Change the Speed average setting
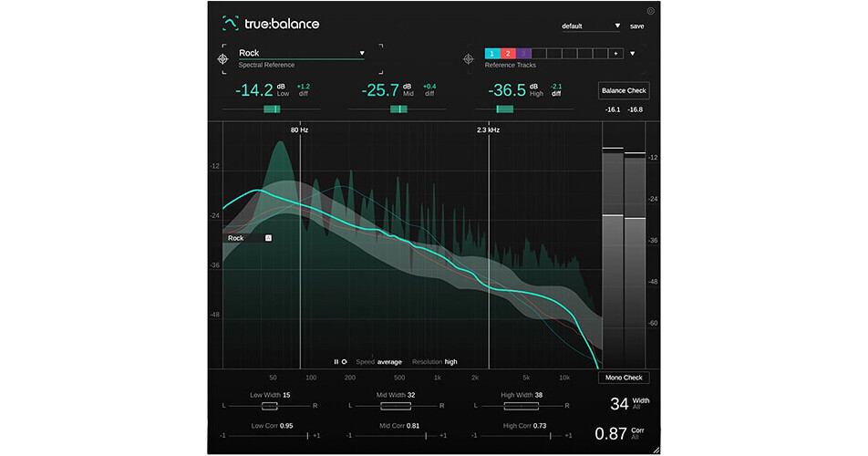 pyautogui.click(x=378, y=362)
